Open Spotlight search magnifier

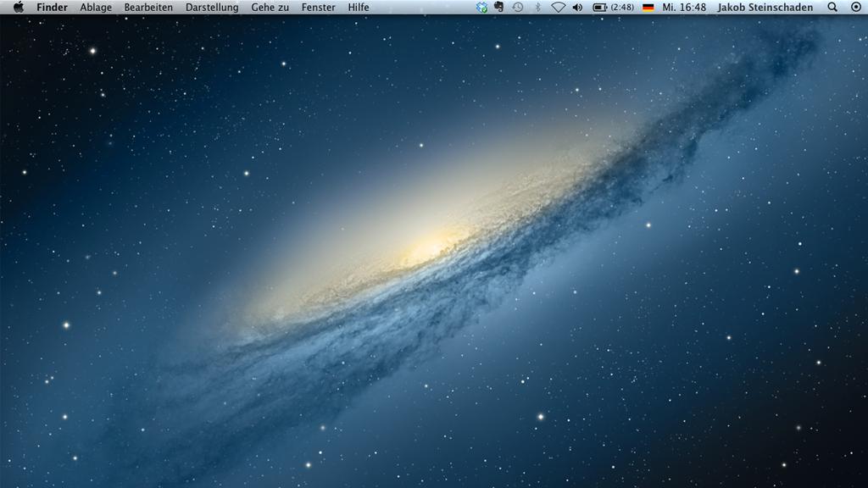832,7
